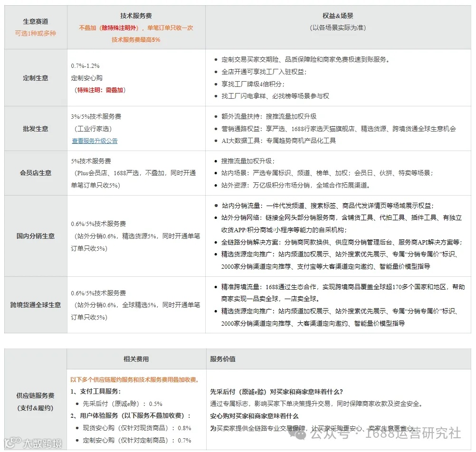Open the 查看服务升级公告 link
Viewport: 476px width, 452px height.
pos(95,141)
